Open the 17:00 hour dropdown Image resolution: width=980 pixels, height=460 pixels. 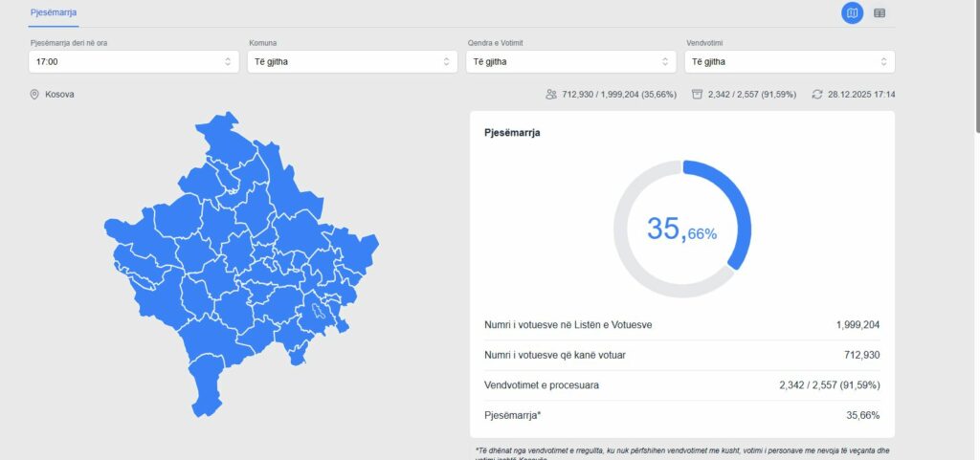click(134, 61)
